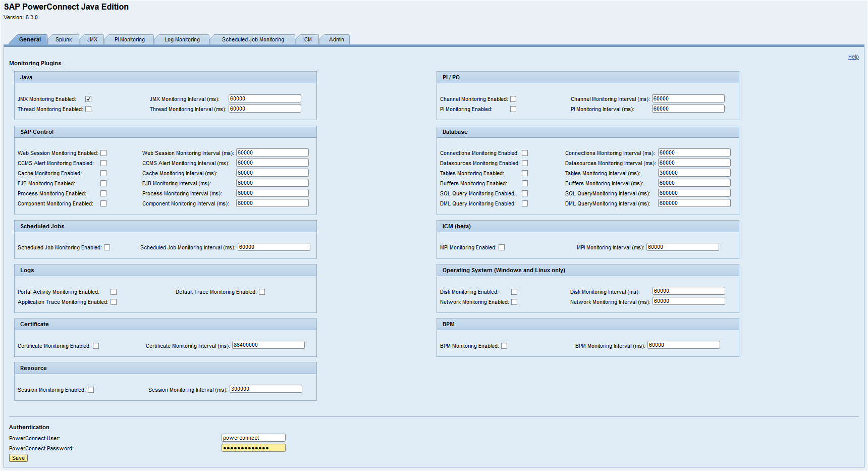Focus the PowerConnect Password field
The width and height of the screenshot is (868, 471).
(253, 448)
